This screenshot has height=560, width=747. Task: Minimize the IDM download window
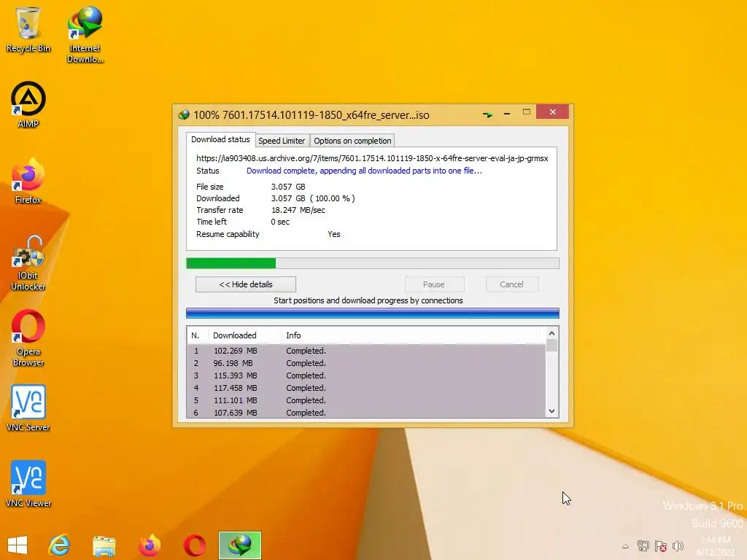[x=507, y=113]
